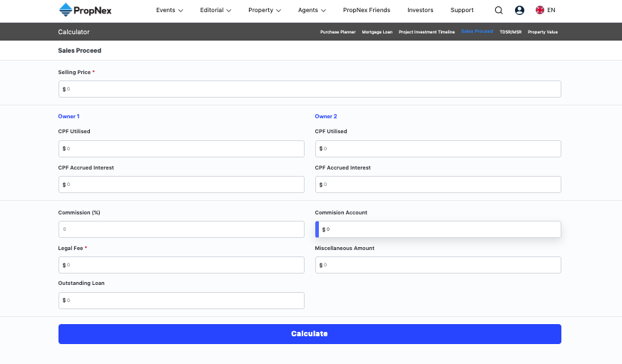
Task: Go to PropNex Friends page
Action: point(366,11)
